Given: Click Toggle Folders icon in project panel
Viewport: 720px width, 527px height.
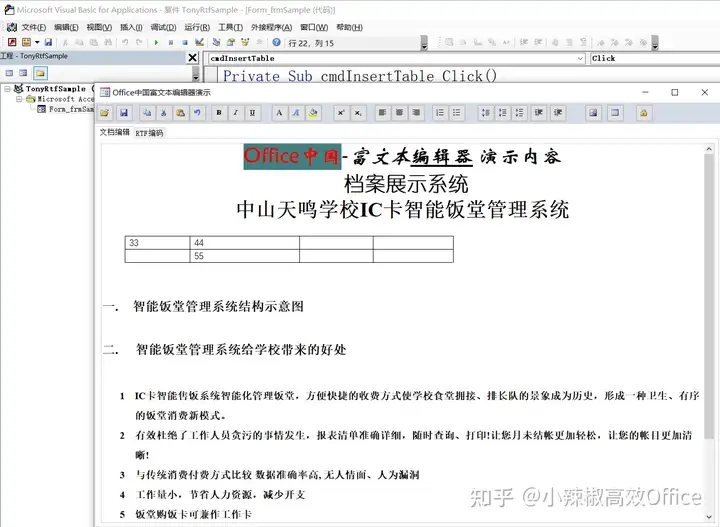Looking at the screenshot, I should (40, 73).
